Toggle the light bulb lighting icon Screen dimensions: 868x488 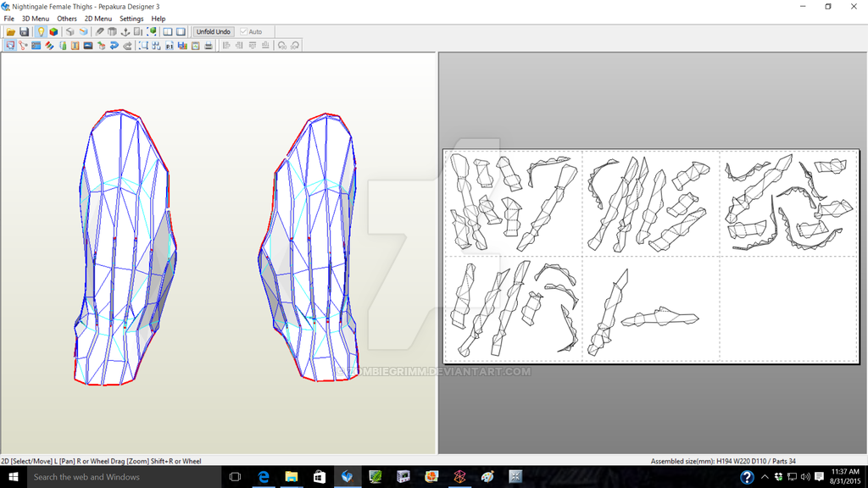(41, 32)
